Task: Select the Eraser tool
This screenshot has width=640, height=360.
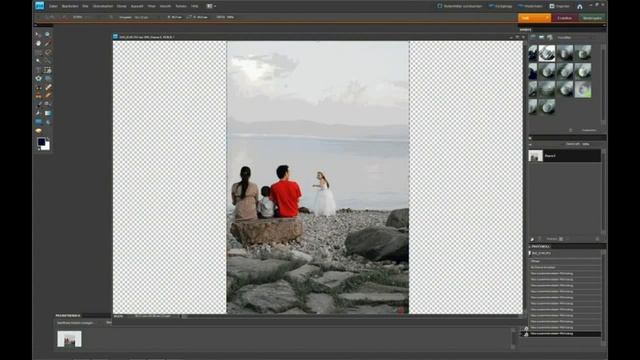Action: pos(47,96)
